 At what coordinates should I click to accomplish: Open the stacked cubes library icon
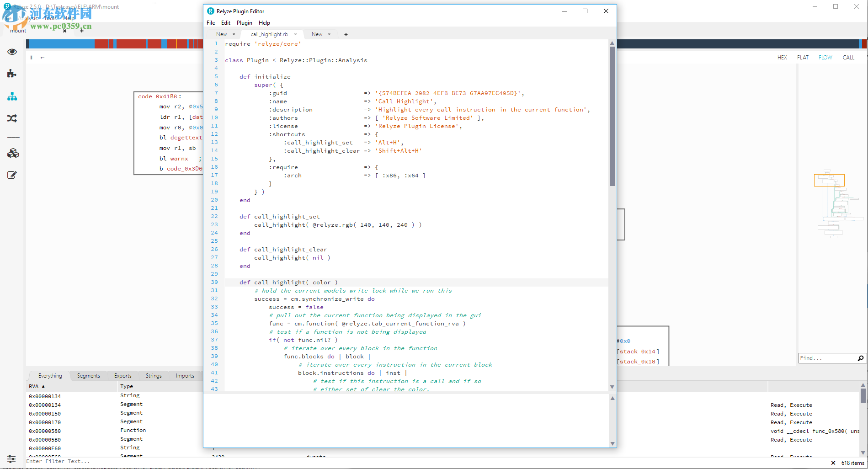pyautogui.click(x=13, y=153)
